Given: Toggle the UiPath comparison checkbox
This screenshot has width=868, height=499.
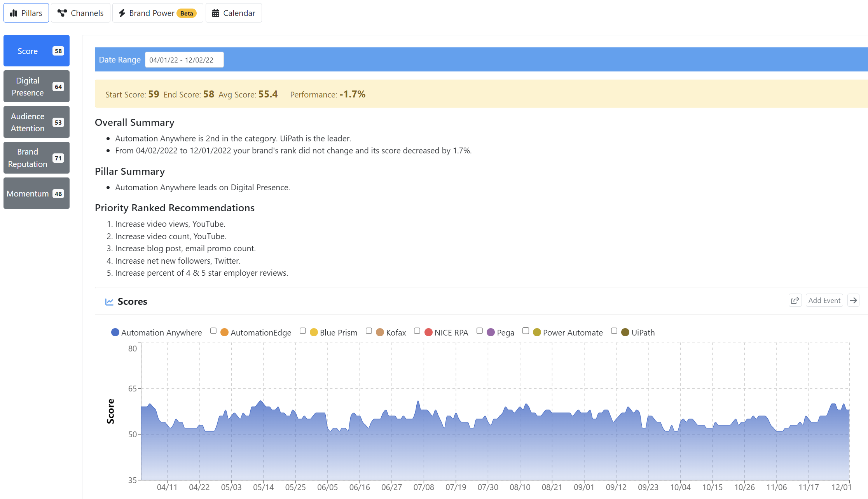Looking at the screenshot, I should click(614, 331).
